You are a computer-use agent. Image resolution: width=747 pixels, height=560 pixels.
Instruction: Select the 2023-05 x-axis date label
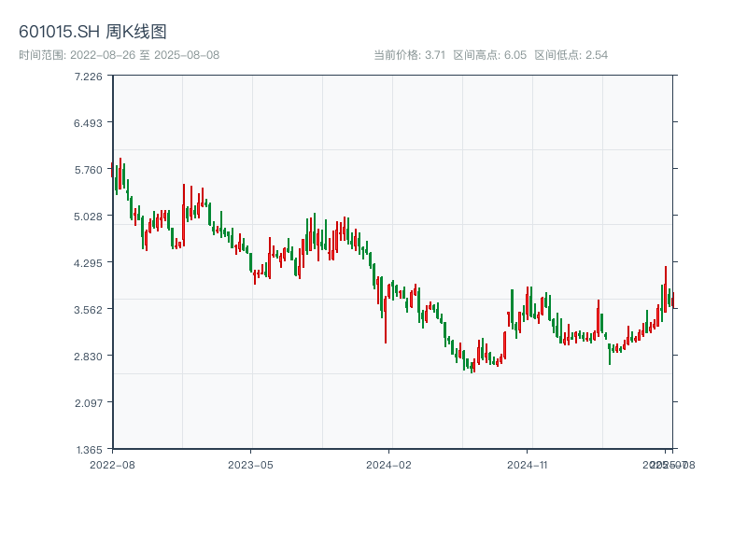pyautogui.click(x=250, y=464)
